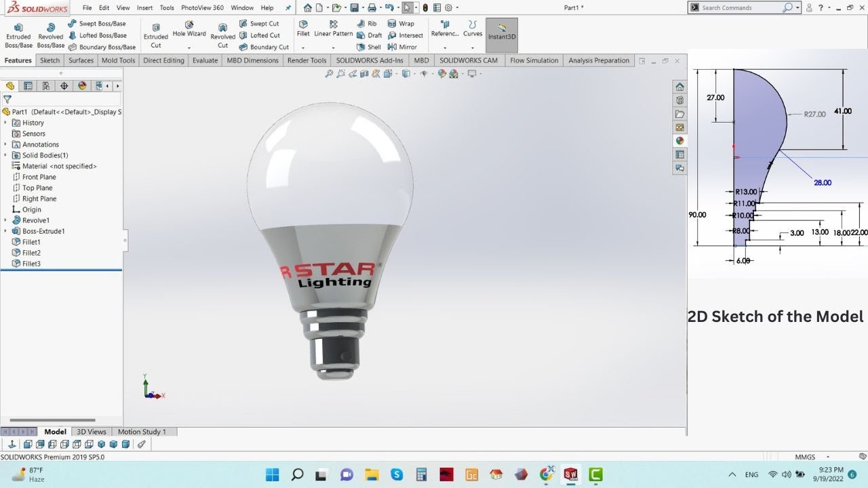
Task: Click the Print icon in the quick toolbar
Action: point(372,7)
